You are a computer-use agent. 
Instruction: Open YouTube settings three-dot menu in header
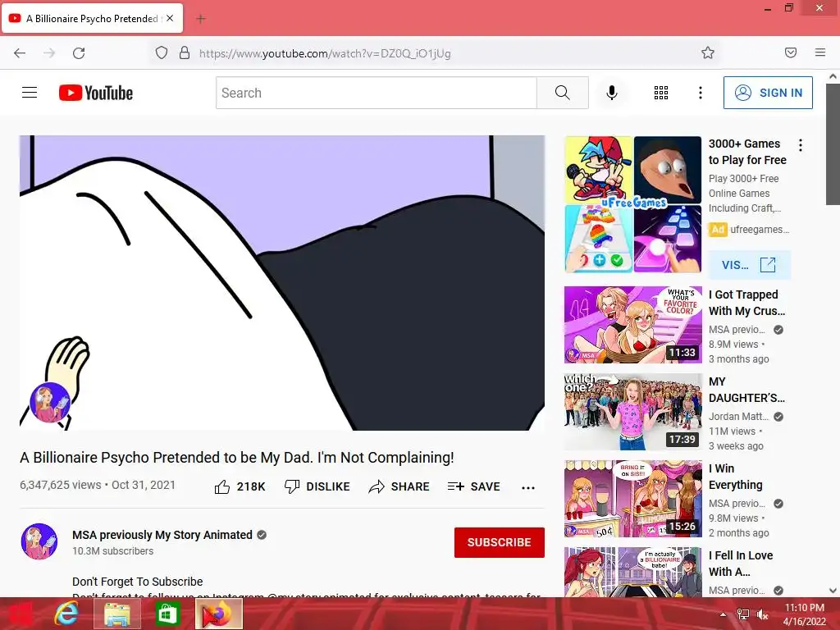click(x=701, y=93)
